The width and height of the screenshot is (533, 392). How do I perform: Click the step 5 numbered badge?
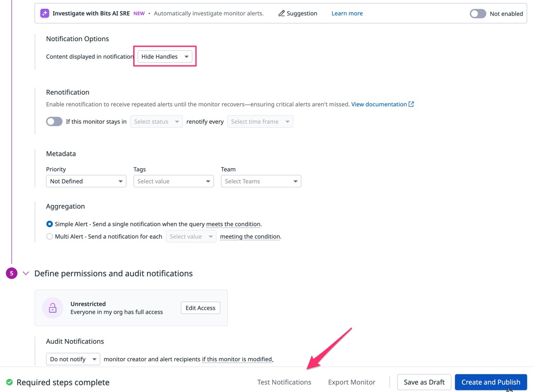(x=12, y=273)
